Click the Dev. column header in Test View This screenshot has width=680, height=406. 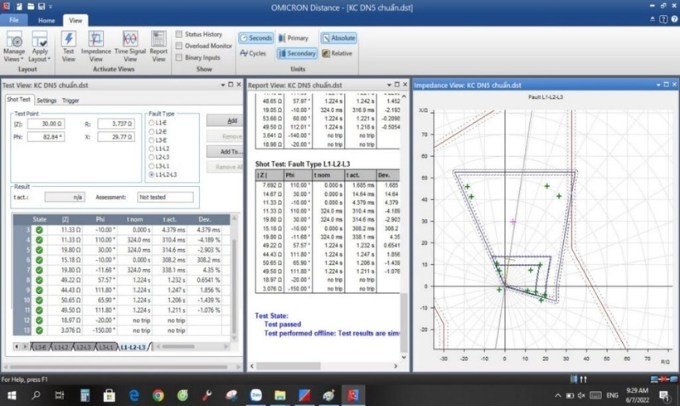(204, 219)
